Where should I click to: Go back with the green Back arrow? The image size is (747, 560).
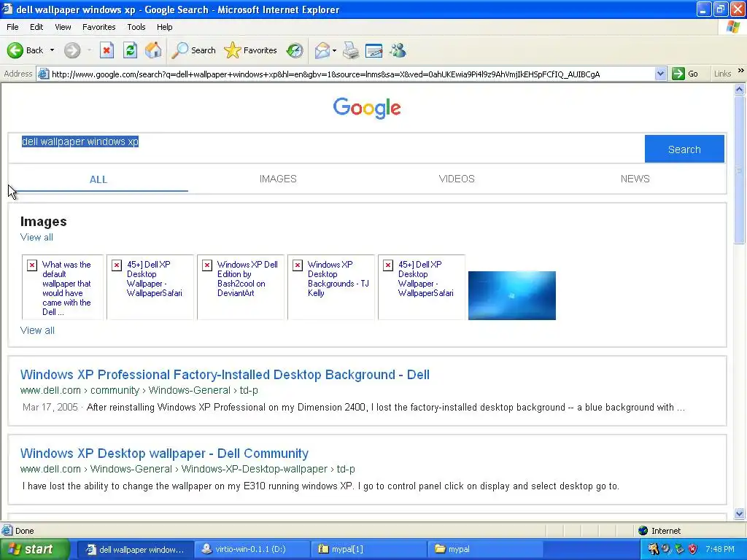[25, 50]
